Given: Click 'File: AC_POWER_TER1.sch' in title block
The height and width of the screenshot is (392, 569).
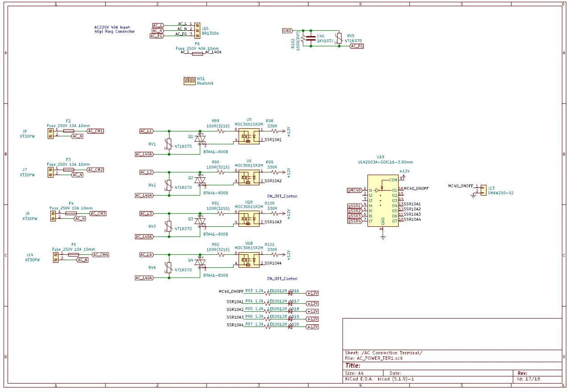Looking at the screenshot, I should pyautogui.click(x=374, y=358).
